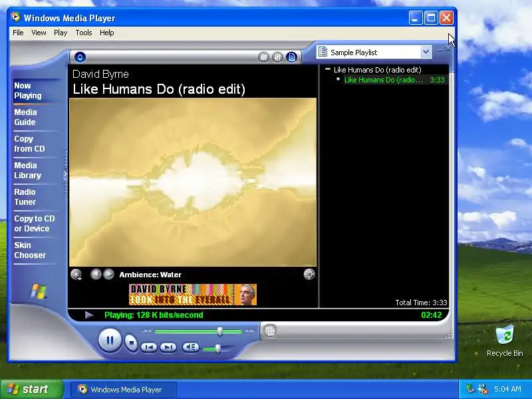Select the Recycle Bin desktop icon

pos(505,341)
